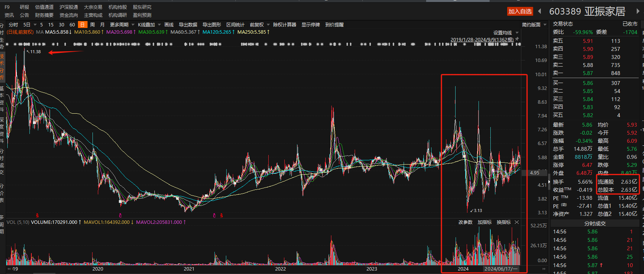Pin the chart date range
The image size is (644, 274).
pos(517,39)
